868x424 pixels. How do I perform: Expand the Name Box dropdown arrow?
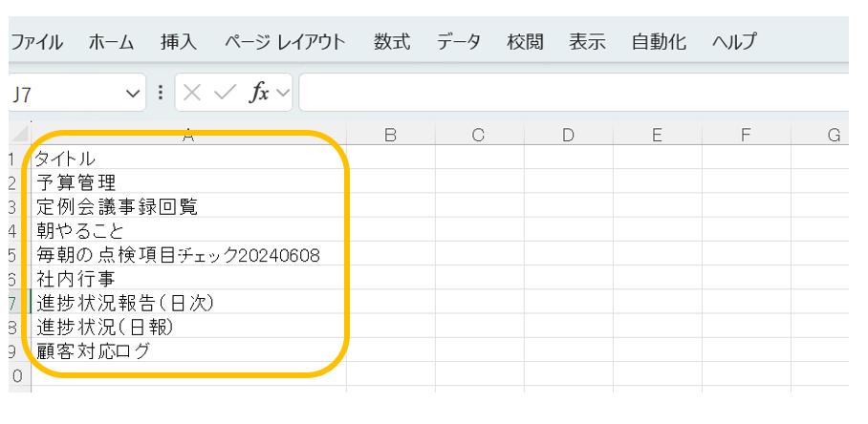point(133,94)
